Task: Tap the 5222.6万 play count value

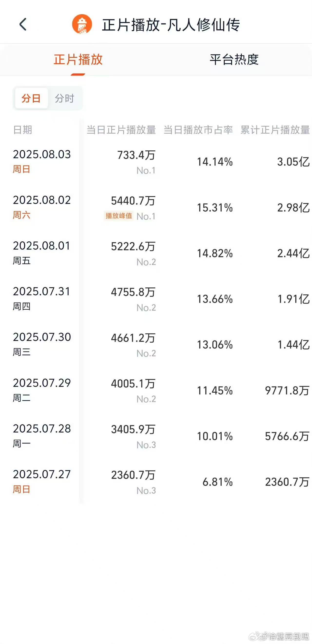Action: tap(133, 247)
